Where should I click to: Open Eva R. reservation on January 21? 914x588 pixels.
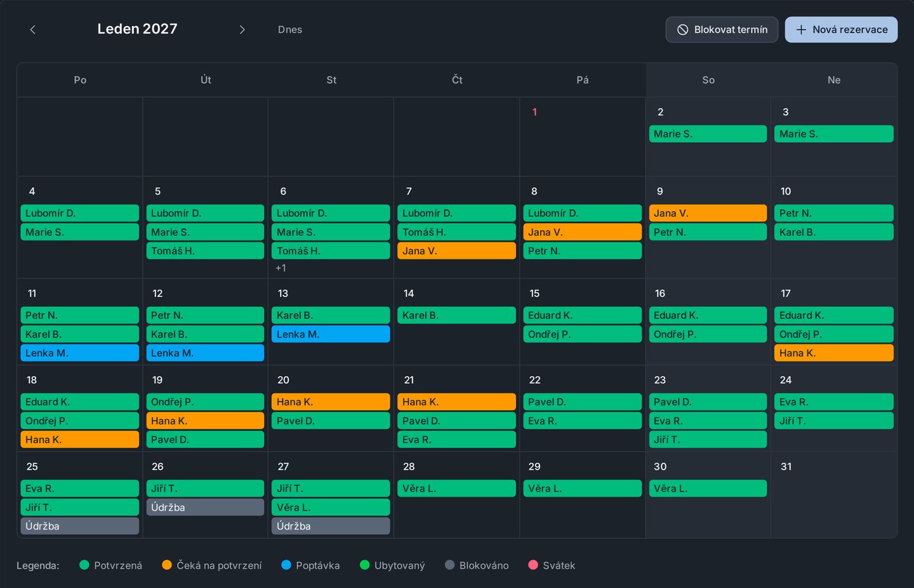[457, 440]
